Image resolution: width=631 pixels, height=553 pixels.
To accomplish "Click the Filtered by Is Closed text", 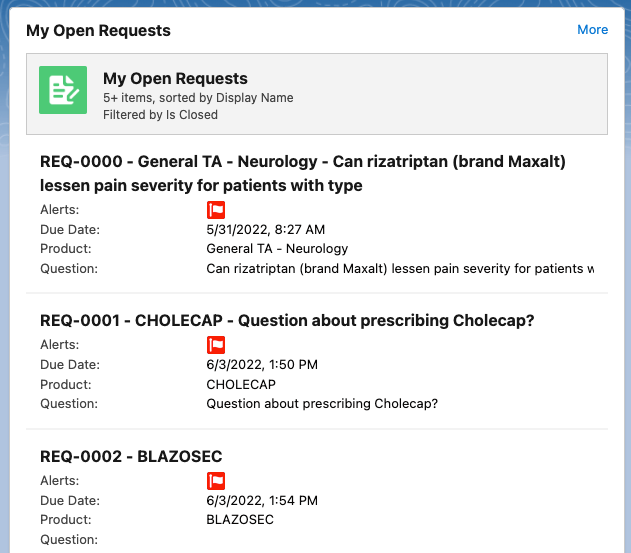I will 160,114.
